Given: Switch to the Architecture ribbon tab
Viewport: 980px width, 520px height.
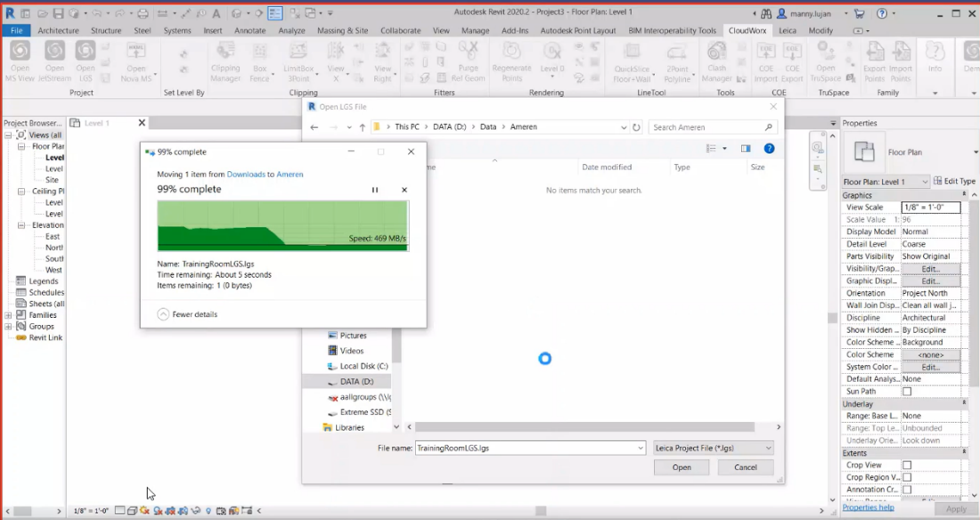Looking at the screenshot, I should (x=58, y=30).
